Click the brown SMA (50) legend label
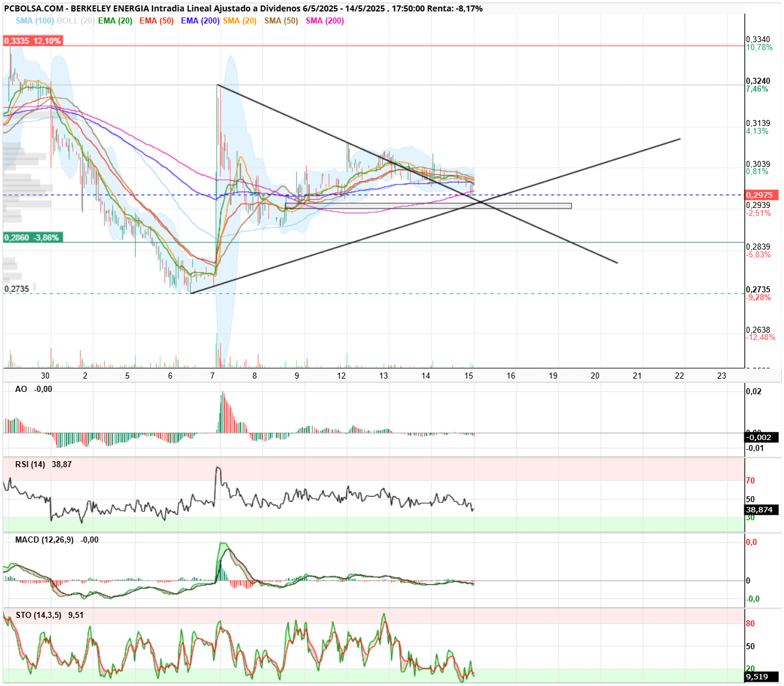784x686 pixels. (x=281, y=20)
